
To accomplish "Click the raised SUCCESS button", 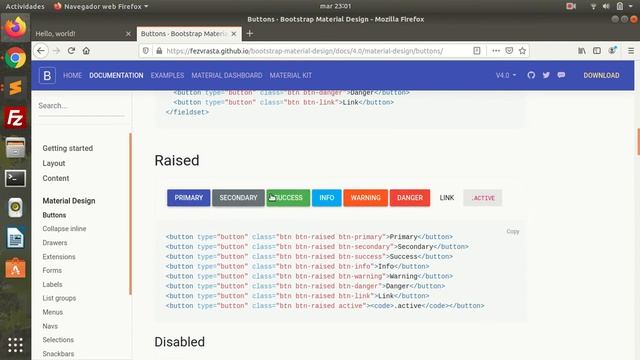I will pos(288,198).
